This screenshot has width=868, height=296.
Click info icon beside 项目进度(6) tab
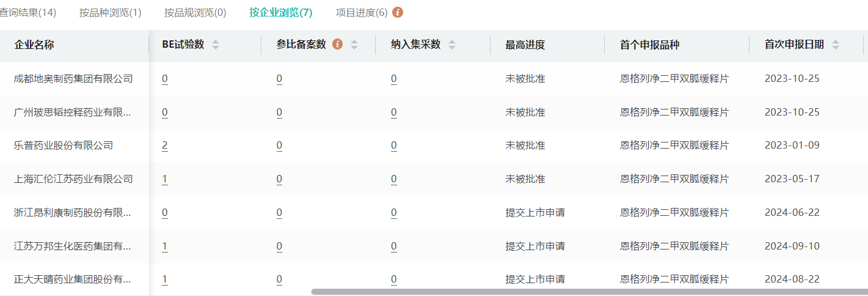(398, 12)
